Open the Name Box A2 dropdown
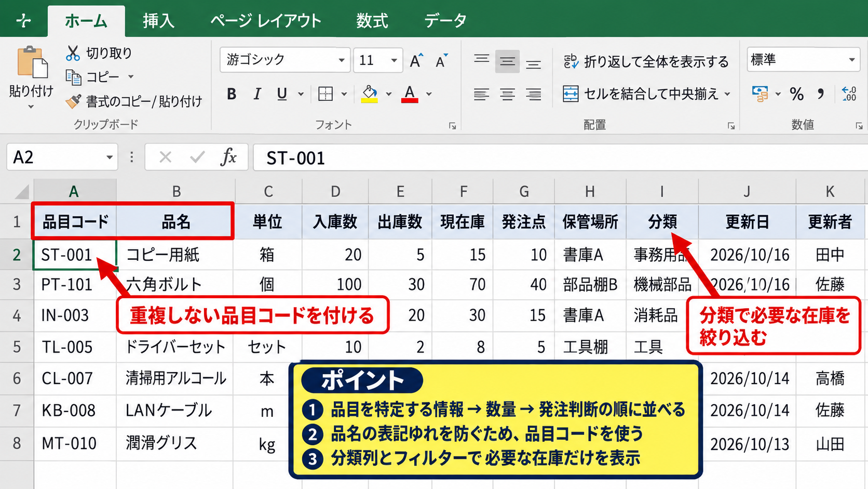The width and height of the screenshot is (868, 489). 110,157
